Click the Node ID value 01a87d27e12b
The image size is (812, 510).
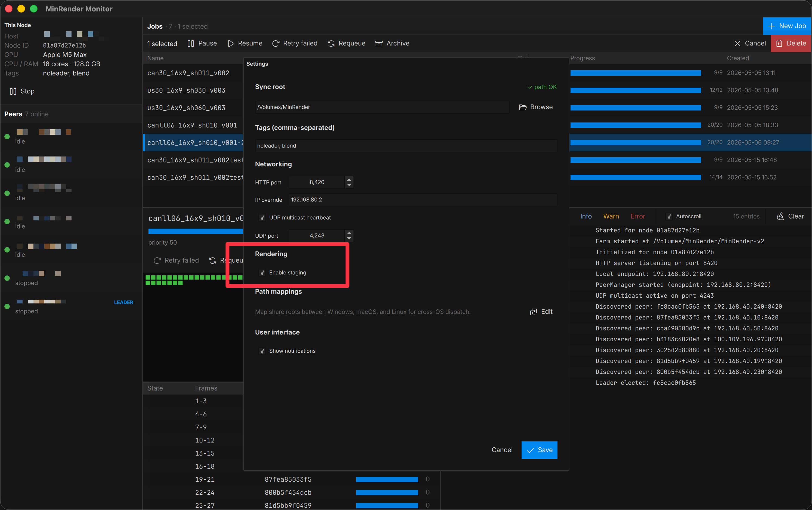click(64, 45)
